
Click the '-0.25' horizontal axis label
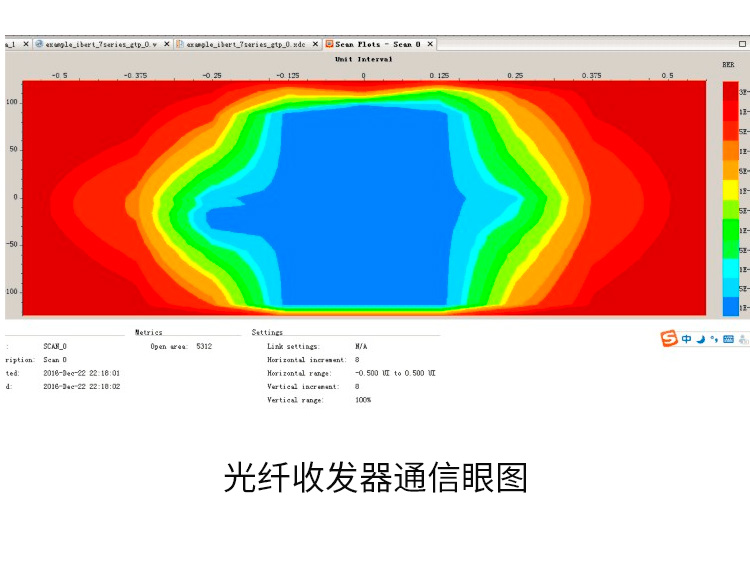(x=211, y=76)
